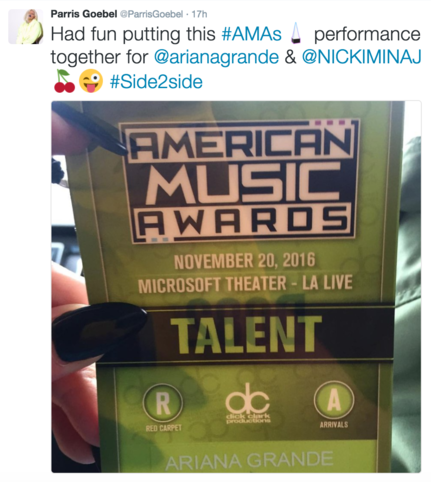Screen dimensions: 431x482
Task: Open Parris Goebel's profile avatar
Action: [26, 27]
